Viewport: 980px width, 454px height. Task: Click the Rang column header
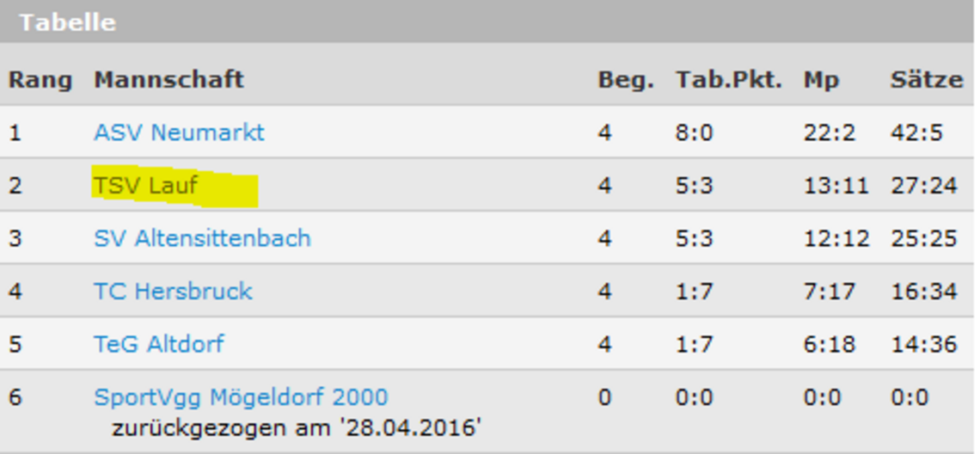coord(40,80)
